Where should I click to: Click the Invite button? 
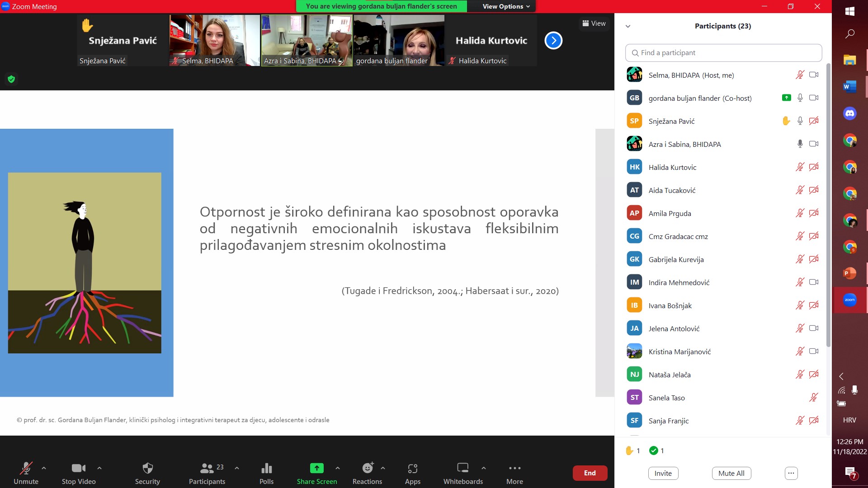click(663, 473)
